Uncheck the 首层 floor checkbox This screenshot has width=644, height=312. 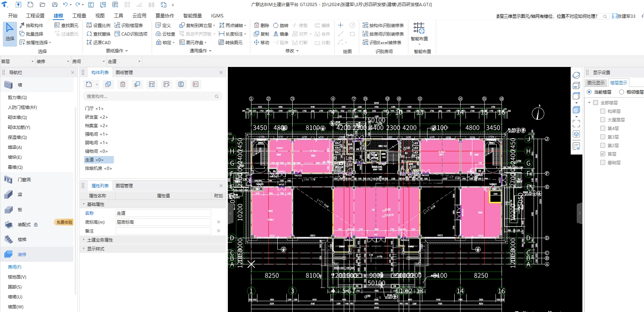[x=603, y=154]
